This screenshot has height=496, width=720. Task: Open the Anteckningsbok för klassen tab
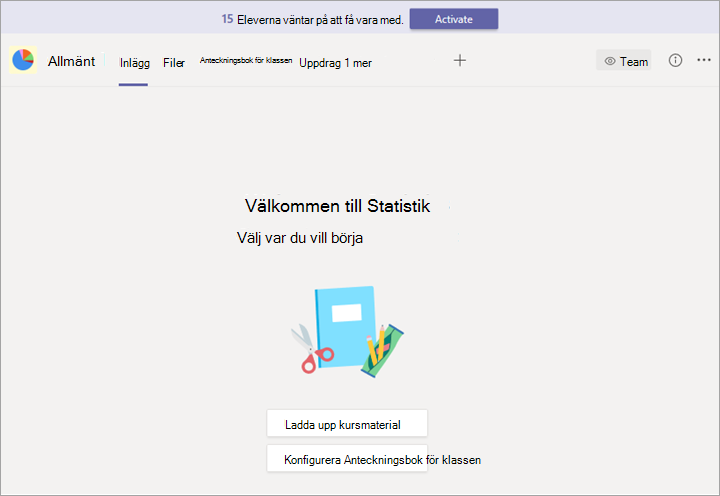tap(246, 60)
